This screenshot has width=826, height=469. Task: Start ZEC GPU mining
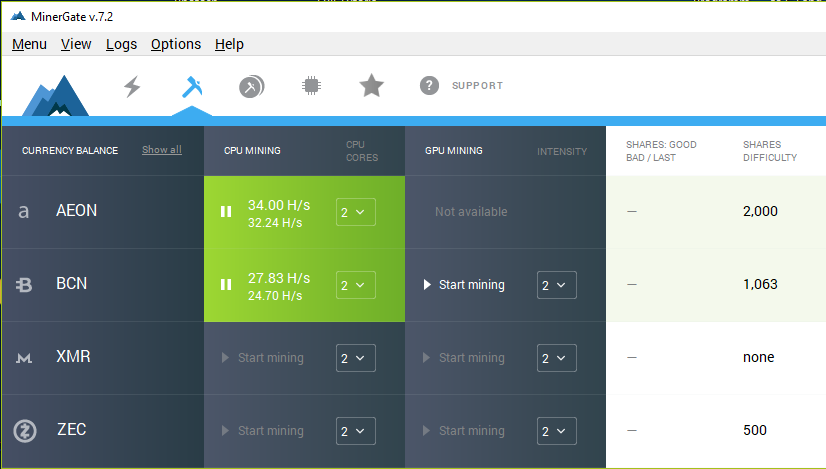click(x=464, y=431)
